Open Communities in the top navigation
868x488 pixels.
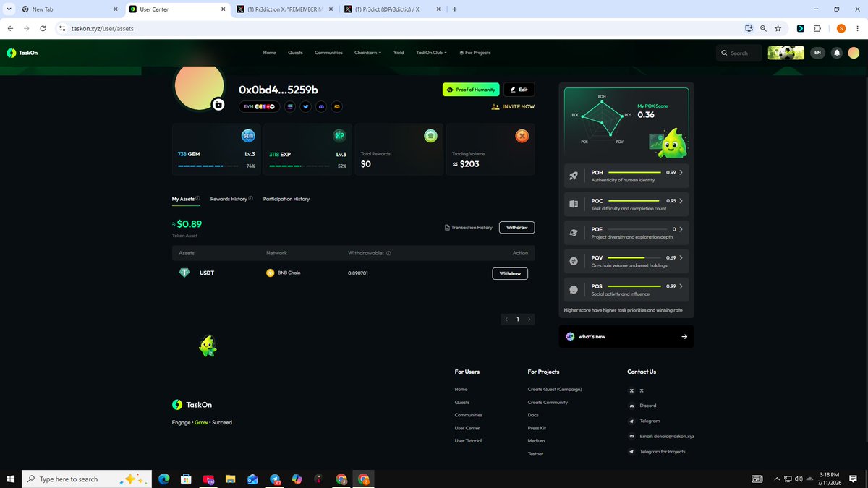[328, 53]
